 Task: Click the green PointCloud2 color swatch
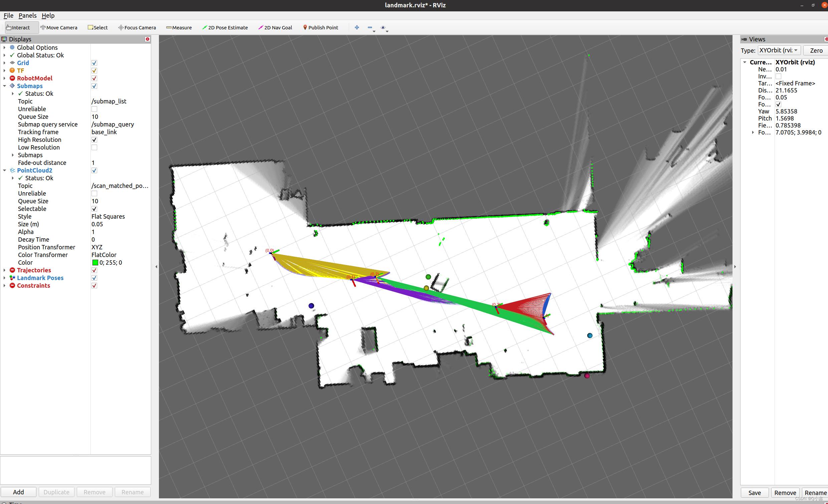[95, 263]
